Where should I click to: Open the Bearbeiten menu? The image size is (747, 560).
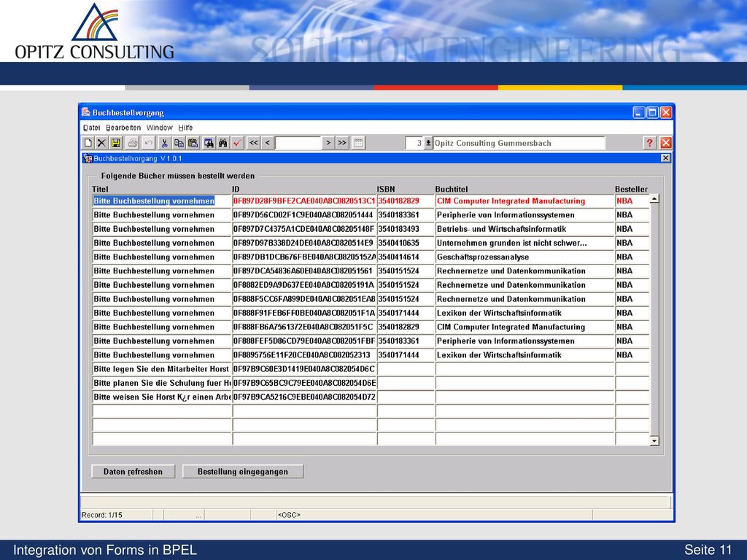123,128
